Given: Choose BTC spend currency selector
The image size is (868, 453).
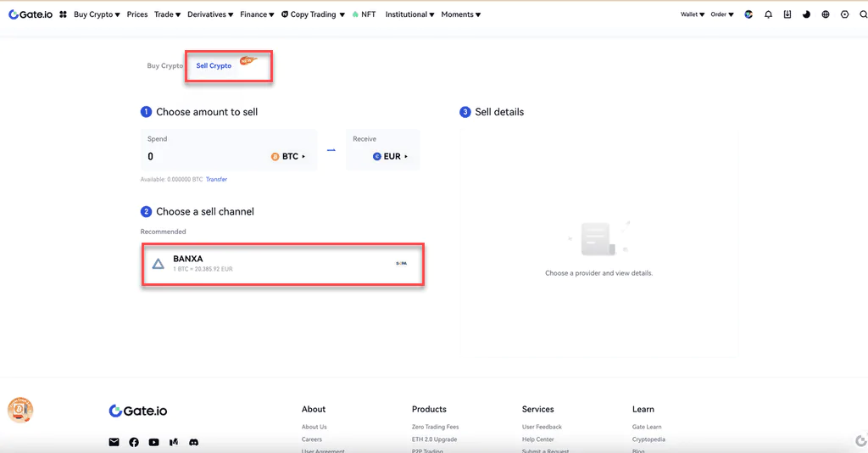Looking at the screenshot, I should pyautogui.click(x=288, y=156).
